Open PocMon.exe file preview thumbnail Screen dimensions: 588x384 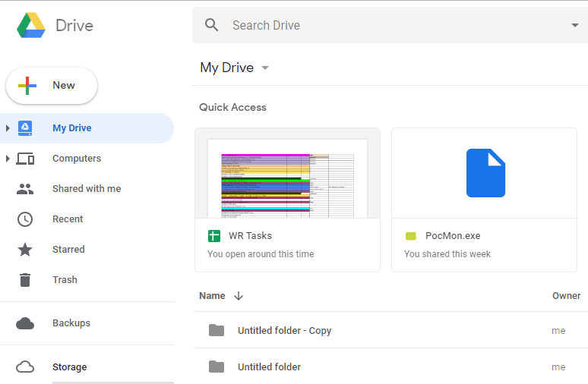coord(484,174)
